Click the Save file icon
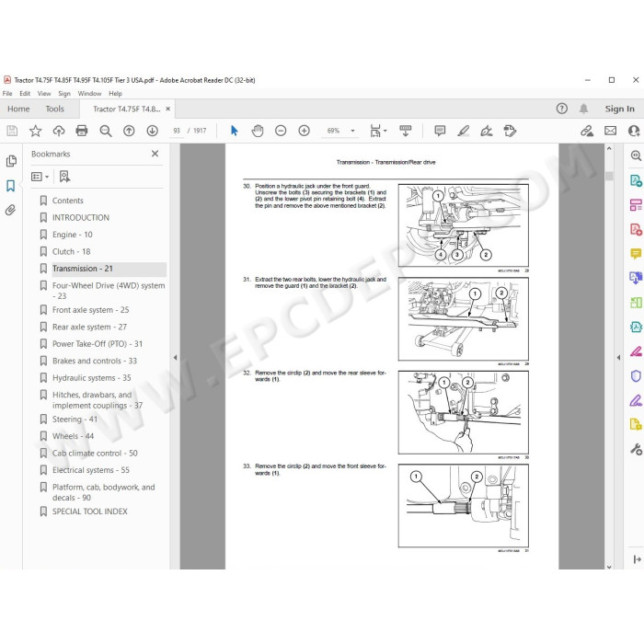The width and height of the screenshot is (644, 644). pos(12,131)
